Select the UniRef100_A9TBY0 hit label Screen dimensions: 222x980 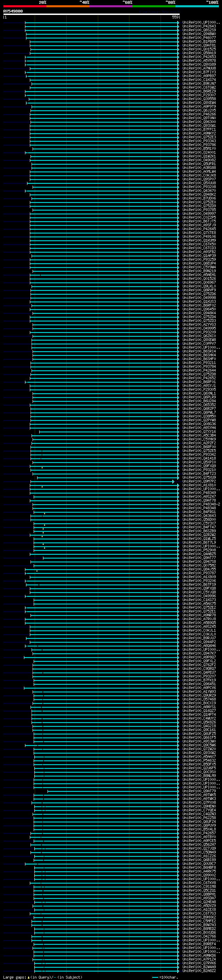[x=199, y=837]
